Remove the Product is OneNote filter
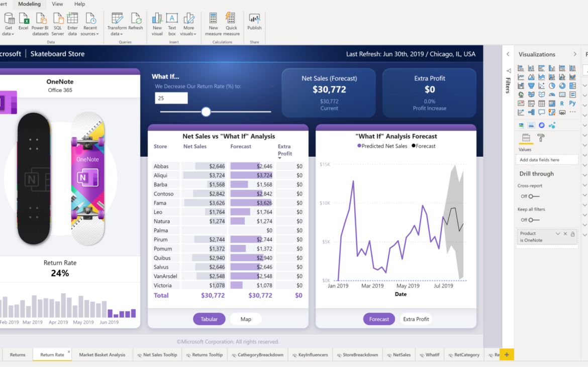This screenshot has width=588, height=367. coord(565,233)
